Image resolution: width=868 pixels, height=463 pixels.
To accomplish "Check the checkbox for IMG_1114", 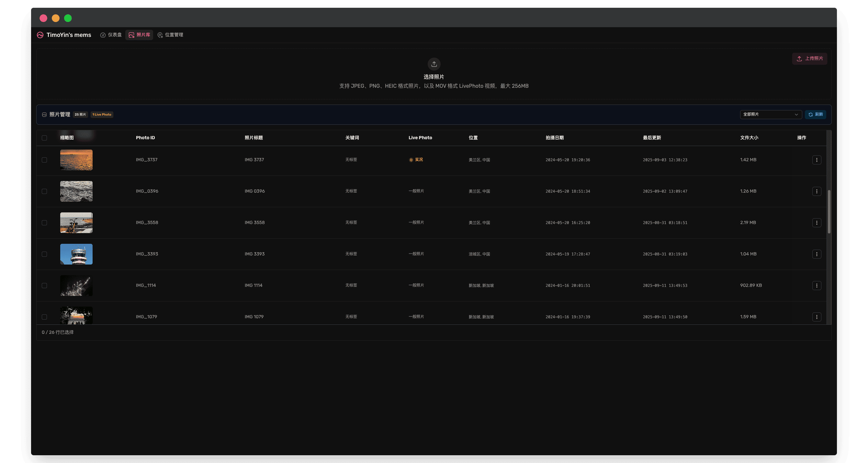I will 44,286.
